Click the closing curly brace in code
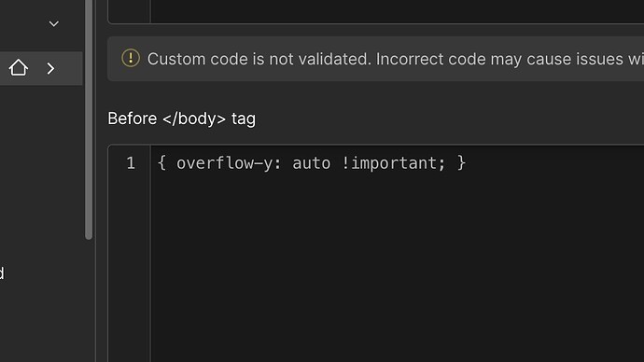Image resolution: width=644 pixels, height=362 pixels. point(462,163)
